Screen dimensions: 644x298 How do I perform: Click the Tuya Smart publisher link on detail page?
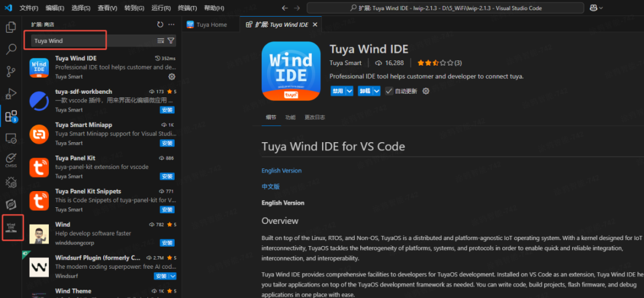pos(345,63)
